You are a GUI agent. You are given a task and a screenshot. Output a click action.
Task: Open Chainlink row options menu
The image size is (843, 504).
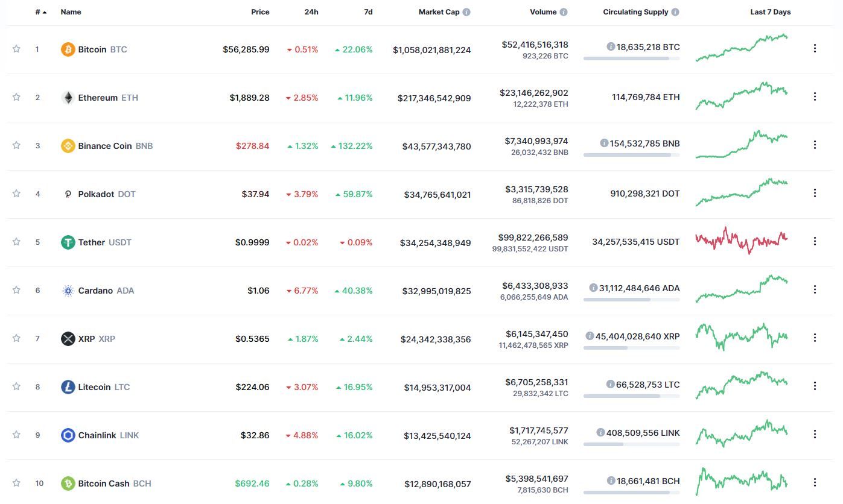(815, 434)
